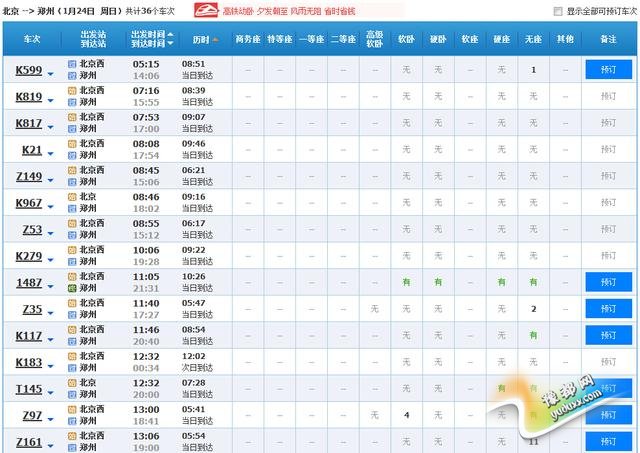Click the blue station icon beside K599 郑州
640x453 pixels.
point(72,75)
